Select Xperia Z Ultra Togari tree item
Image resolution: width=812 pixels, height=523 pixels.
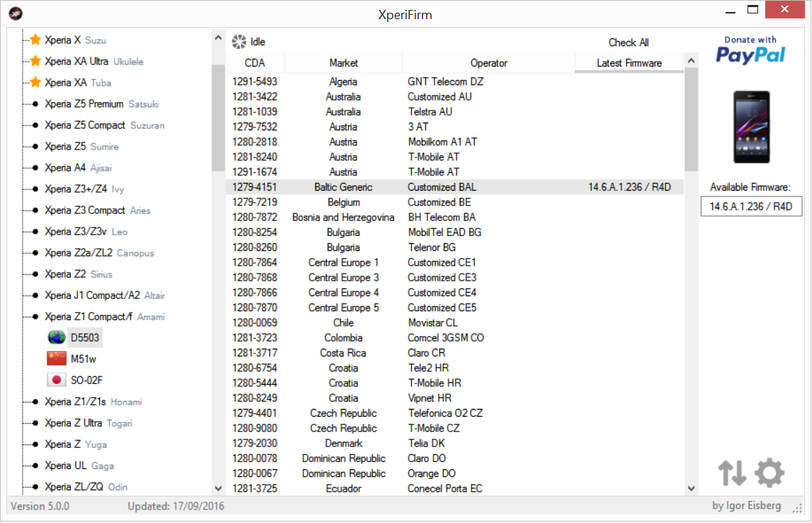[89, 423]
